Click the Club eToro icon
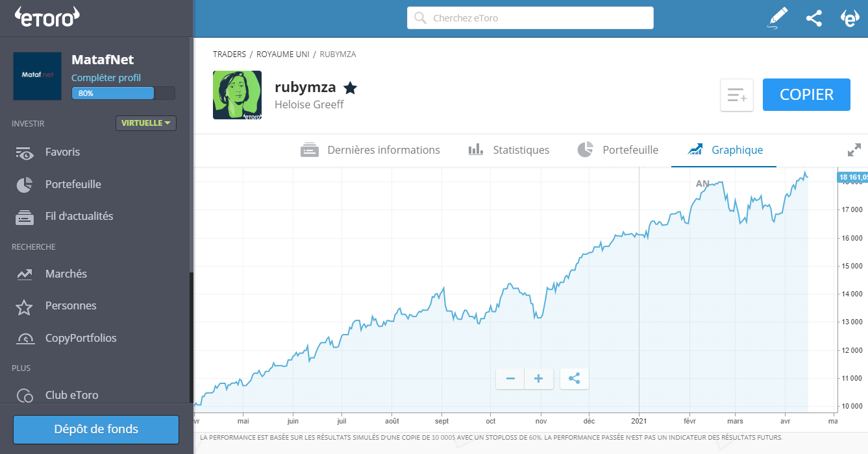Image resolution: width=868 pixels, height=454 pixels. pos(25,395)
